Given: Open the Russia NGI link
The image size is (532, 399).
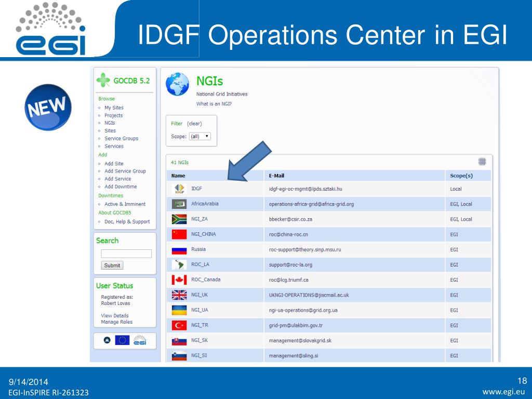Looking at the screenshot, I should [198, 249].
